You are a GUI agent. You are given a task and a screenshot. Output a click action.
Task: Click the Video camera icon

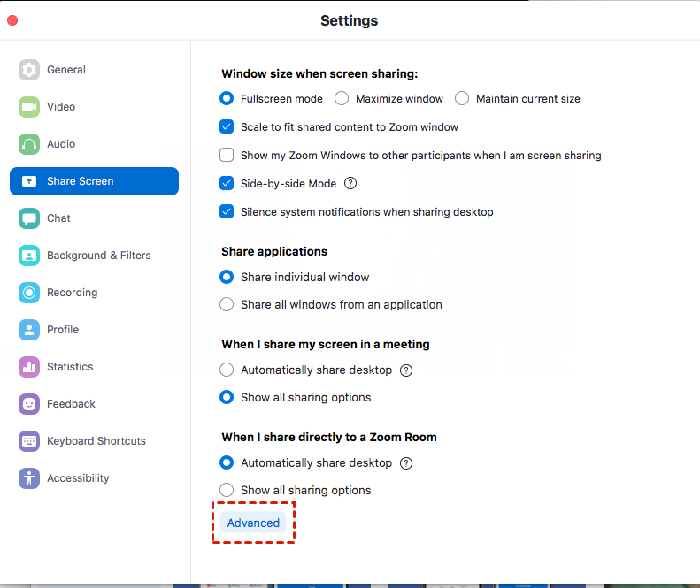(29, 107)
